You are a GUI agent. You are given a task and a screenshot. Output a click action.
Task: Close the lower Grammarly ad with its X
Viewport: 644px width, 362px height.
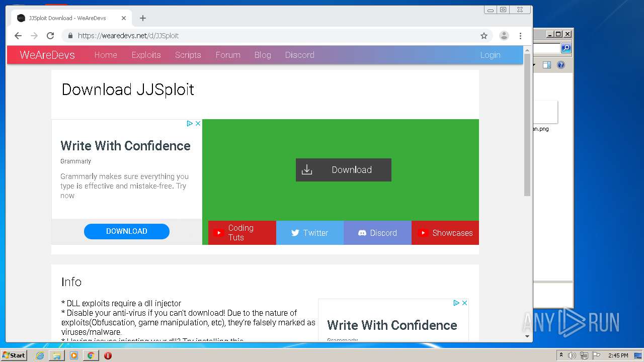464,303
